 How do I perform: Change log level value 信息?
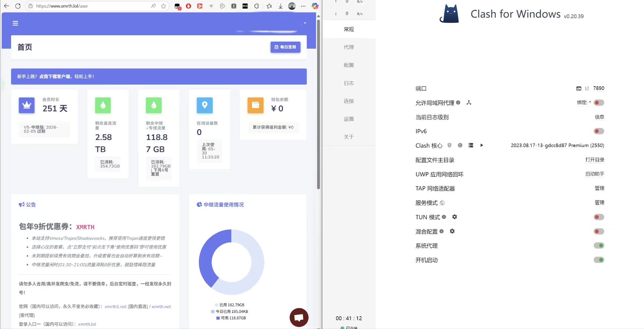pyautogui.click(x=599, y=117)
